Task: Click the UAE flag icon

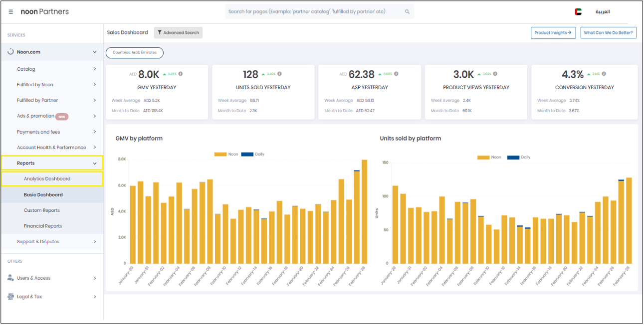Action: point(578,11)
